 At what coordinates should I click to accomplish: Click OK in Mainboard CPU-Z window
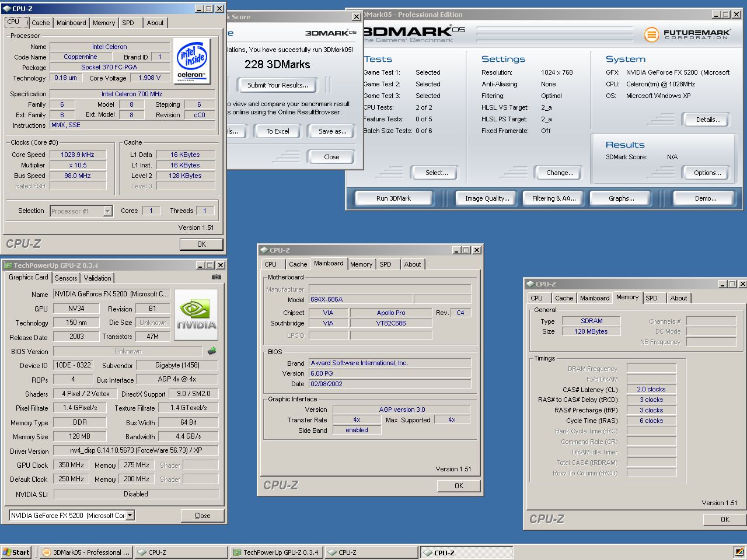(459, 485)
